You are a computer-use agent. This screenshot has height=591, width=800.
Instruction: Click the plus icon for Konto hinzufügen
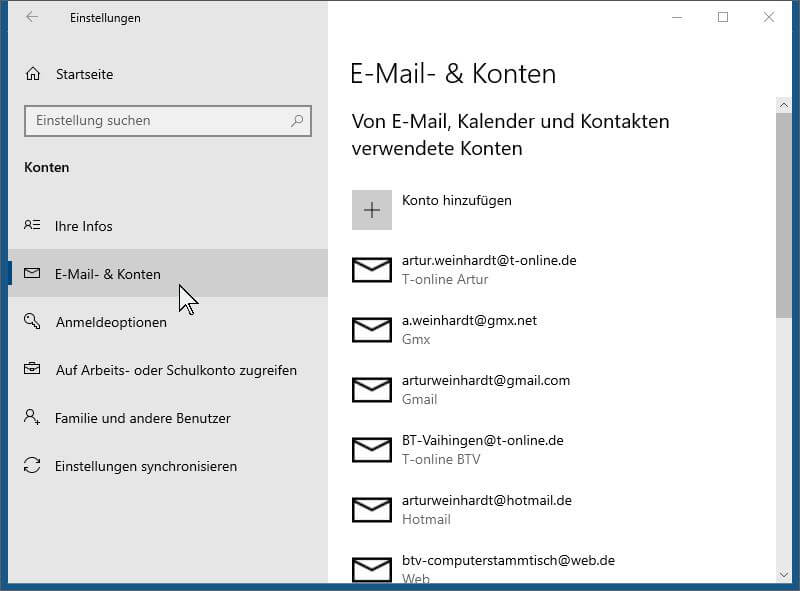[372, 210]
